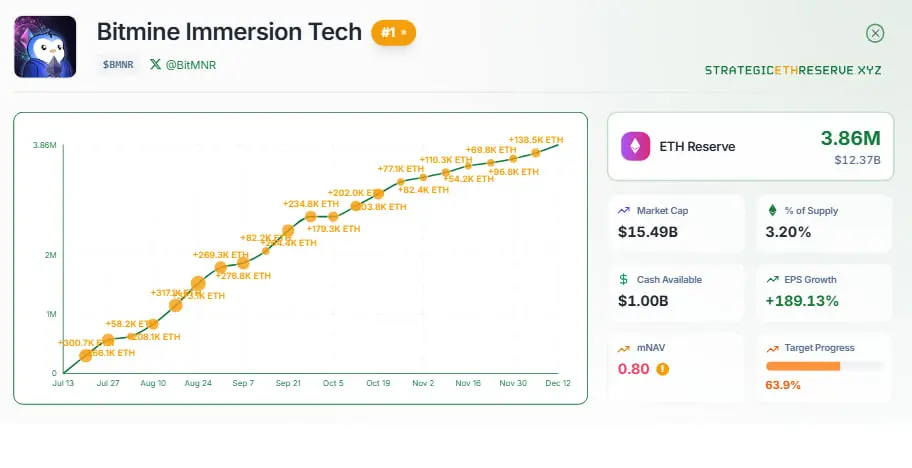Close the Bitmine Immersion Tech panel
912x468 pixels.
(875, 33)
